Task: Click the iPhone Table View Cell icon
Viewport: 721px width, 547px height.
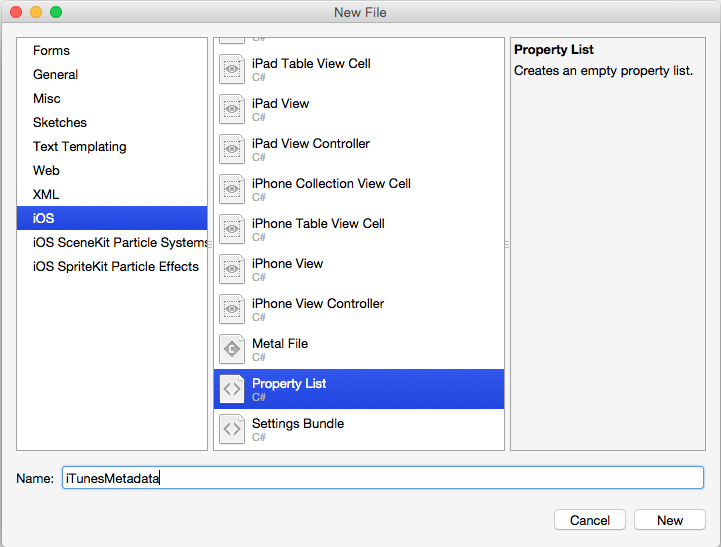Action: (x=232, y=229)
